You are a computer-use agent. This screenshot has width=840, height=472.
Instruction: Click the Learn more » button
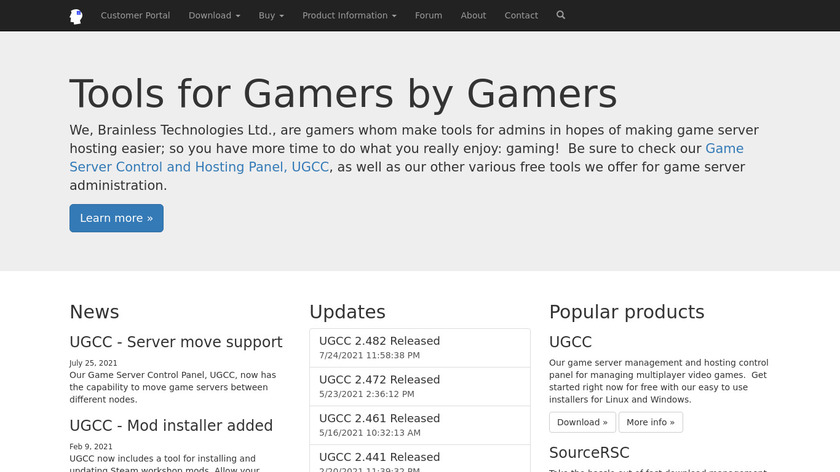[116, 218]
